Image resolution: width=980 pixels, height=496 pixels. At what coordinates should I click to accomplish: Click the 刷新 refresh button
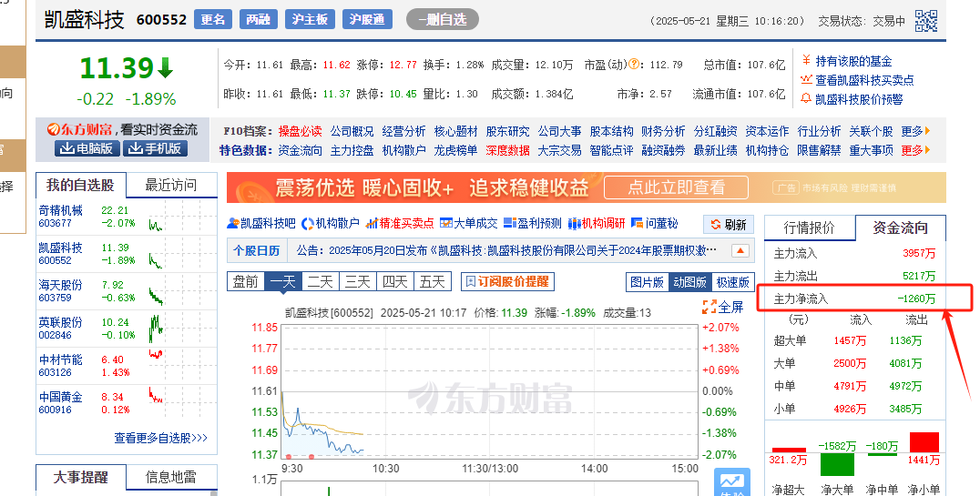coord(728,225)
